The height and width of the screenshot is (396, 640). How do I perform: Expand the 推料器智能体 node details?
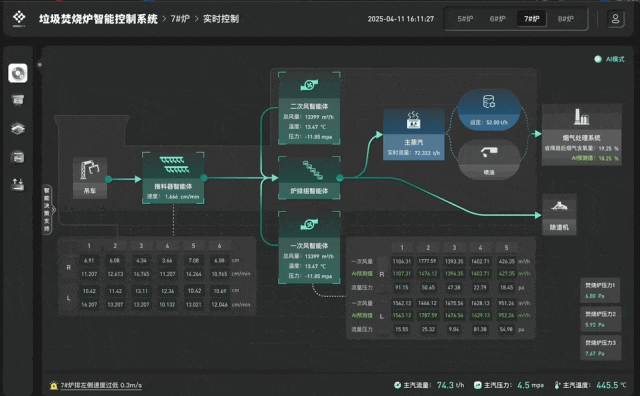point(173,178)
